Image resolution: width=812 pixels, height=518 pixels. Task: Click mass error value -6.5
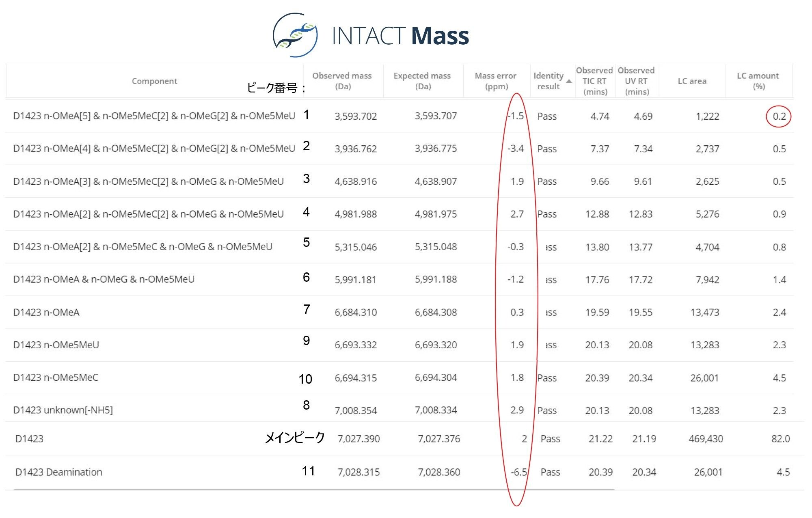tap(519, 472)
